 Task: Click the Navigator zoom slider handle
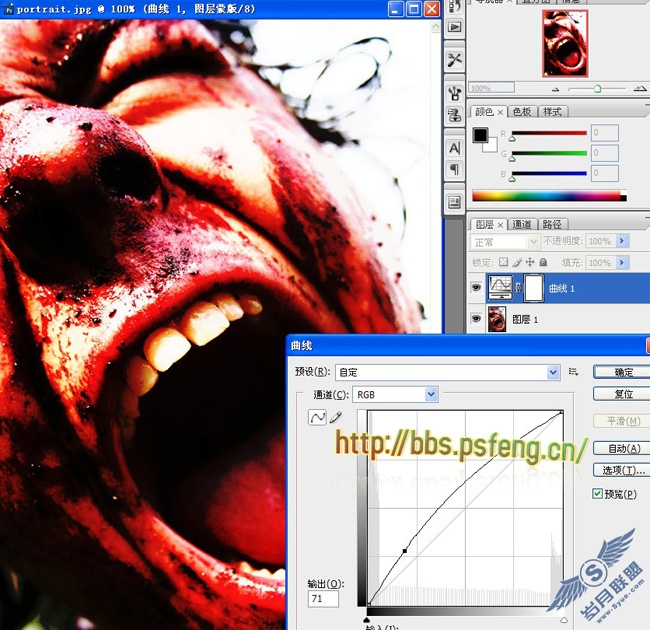597,89
